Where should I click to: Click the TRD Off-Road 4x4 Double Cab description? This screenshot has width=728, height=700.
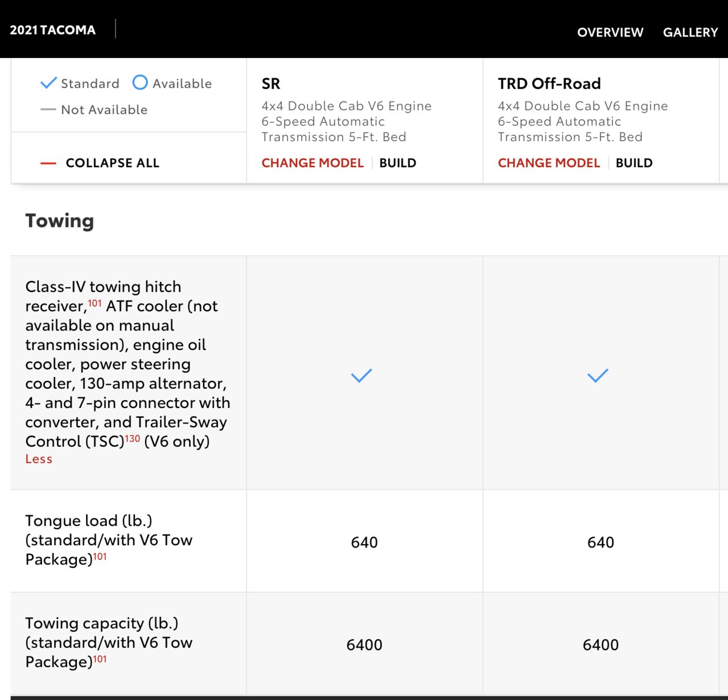(x=583, y=121)
